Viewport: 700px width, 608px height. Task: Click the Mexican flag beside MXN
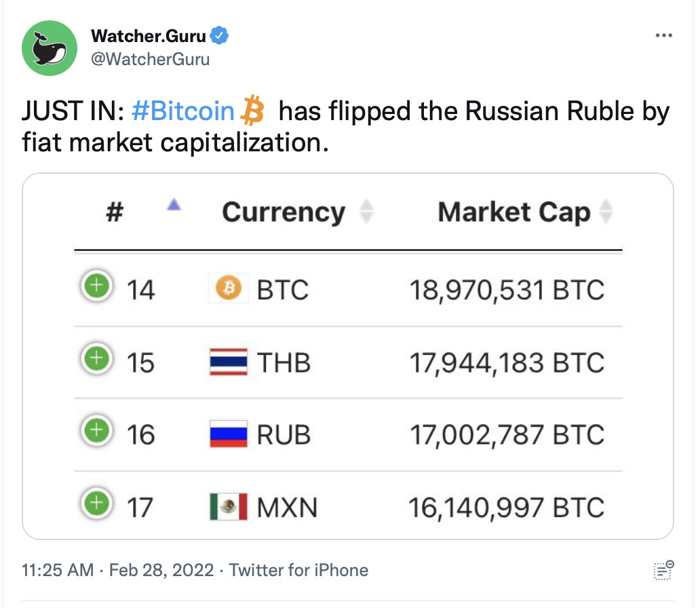pyautogui.click(x=229, y=507)
